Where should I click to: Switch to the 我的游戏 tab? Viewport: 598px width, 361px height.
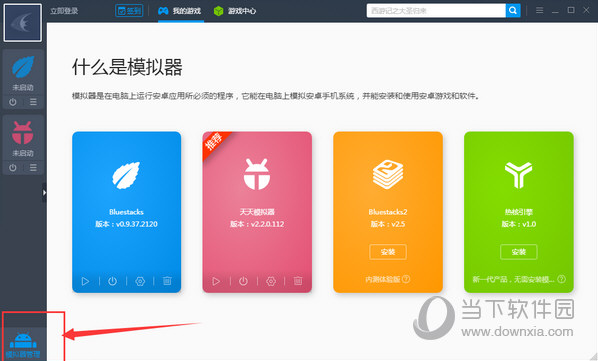pyautogui.click(x=179, y=11)
